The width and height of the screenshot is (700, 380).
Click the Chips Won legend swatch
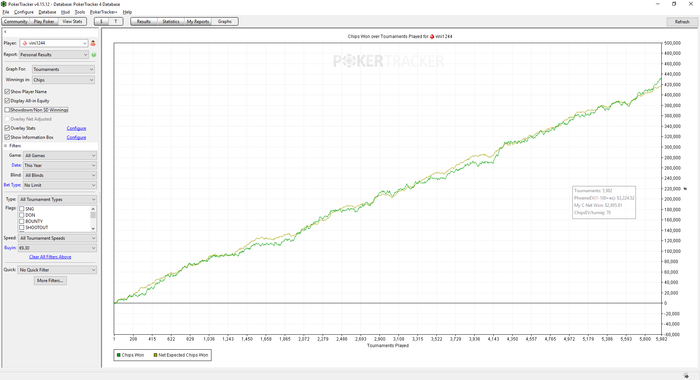(119, 355)
